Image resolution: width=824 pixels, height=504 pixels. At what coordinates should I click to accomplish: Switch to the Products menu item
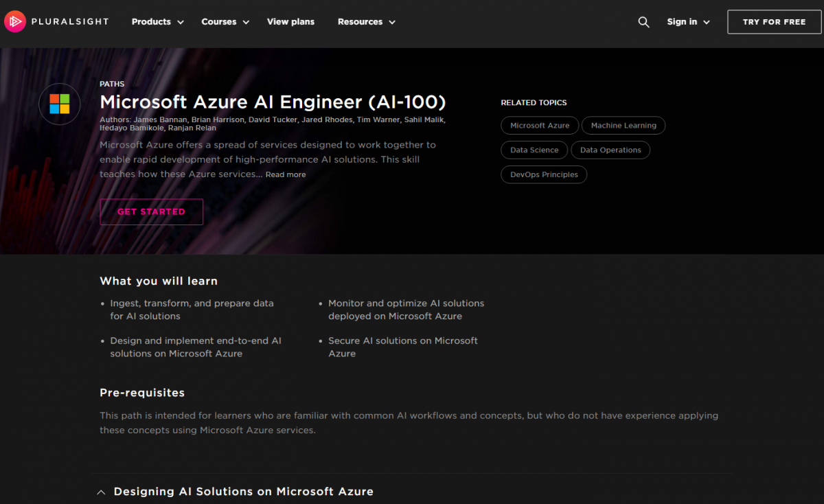point(157,21)
